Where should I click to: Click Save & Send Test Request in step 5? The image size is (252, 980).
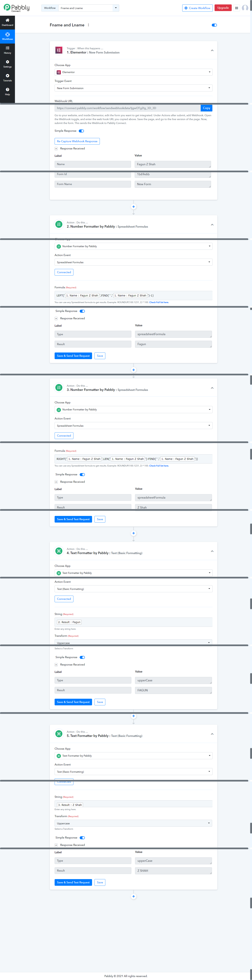[x=73, y=882]
